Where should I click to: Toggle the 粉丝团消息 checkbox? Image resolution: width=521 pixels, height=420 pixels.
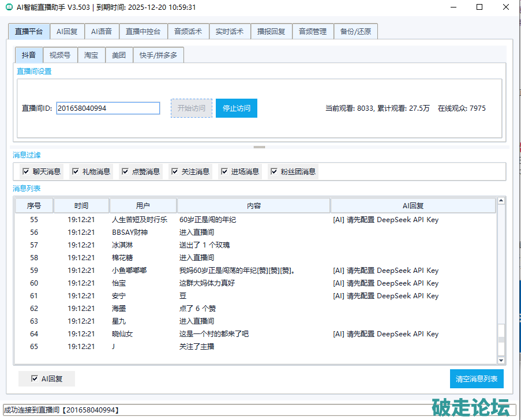274,171
